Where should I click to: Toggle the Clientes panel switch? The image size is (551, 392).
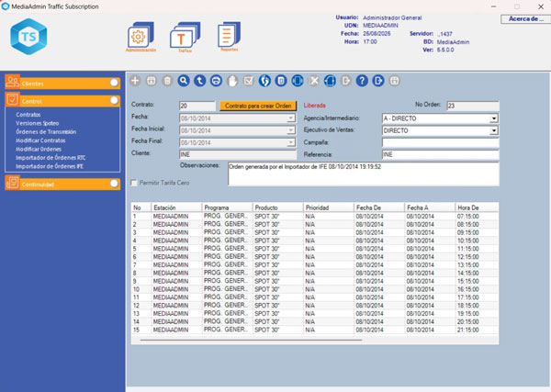pyautogui.click(x=114, y=83)
